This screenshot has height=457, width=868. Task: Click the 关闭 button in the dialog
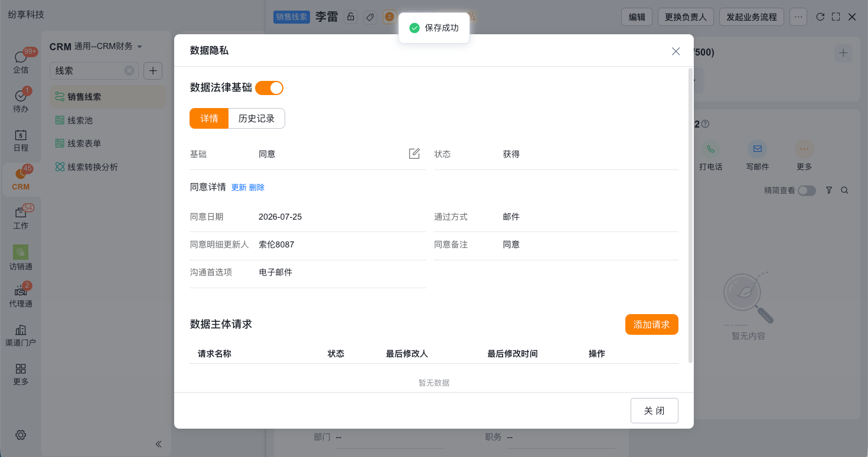tap(654, 410)
